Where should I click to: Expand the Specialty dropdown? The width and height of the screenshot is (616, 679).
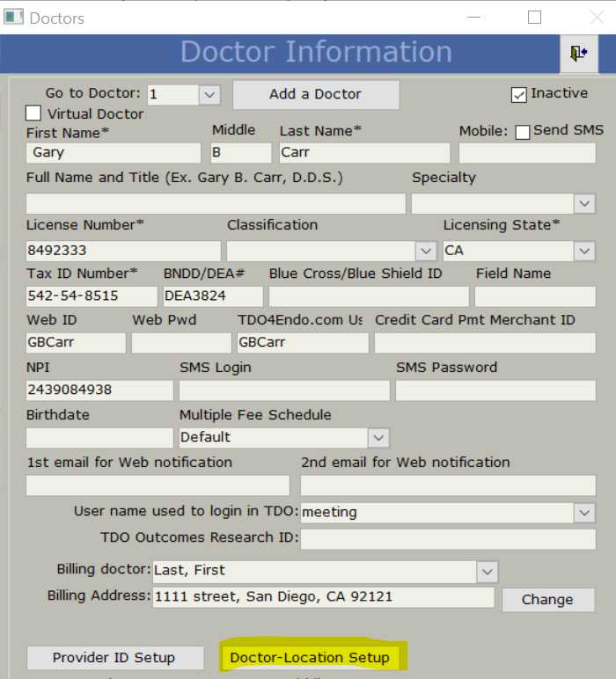pos(585,203)
